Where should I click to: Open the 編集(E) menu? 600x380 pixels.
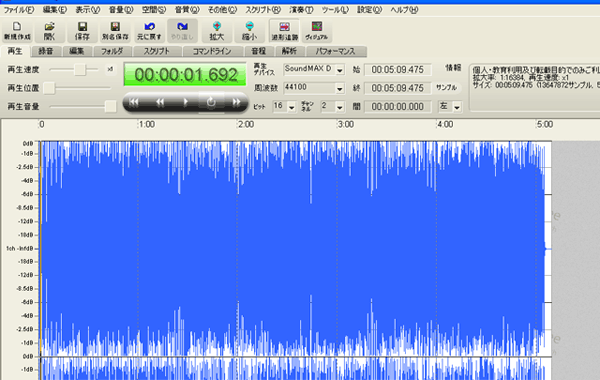coord(54,10)
